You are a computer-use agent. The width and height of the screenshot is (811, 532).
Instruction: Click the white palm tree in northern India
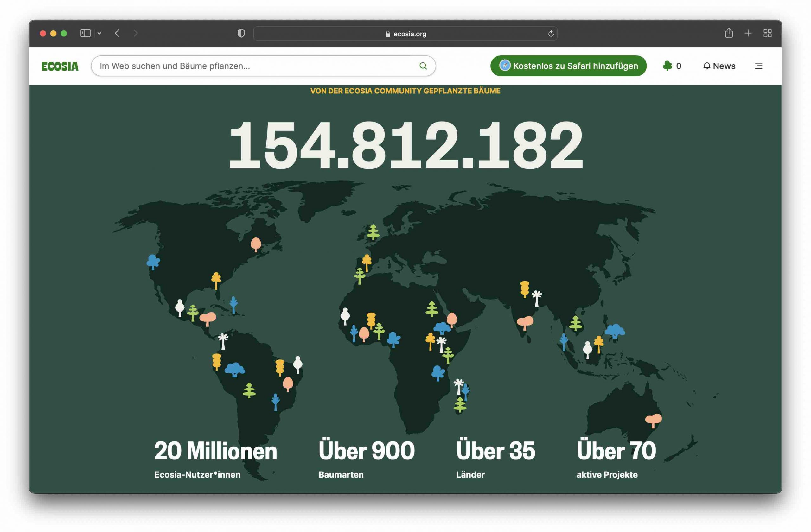pos(537,298)
